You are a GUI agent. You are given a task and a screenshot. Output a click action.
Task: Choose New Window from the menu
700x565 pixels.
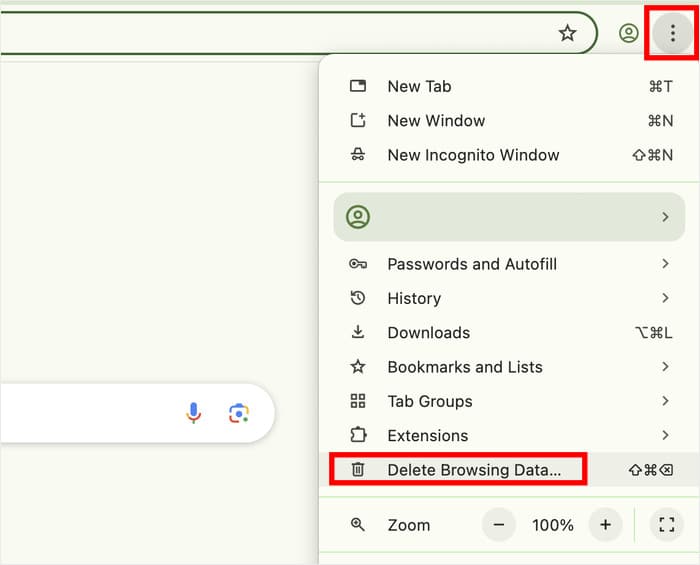[x=509, y=120]
